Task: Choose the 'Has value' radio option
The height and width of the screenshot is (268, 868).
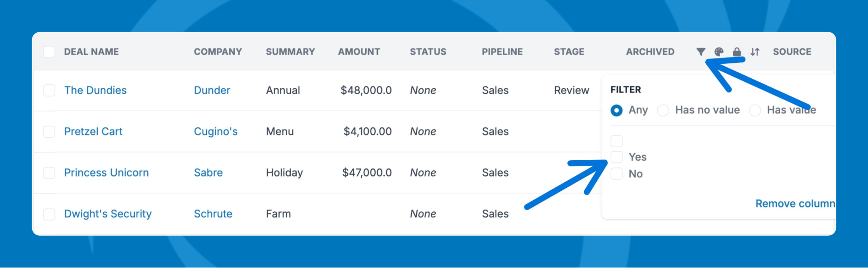Action: click(x=755, y=110)
